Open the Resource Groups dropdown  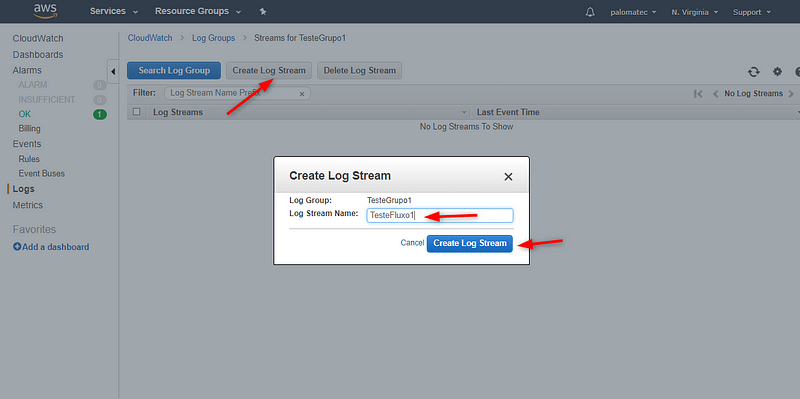(198, 11)
